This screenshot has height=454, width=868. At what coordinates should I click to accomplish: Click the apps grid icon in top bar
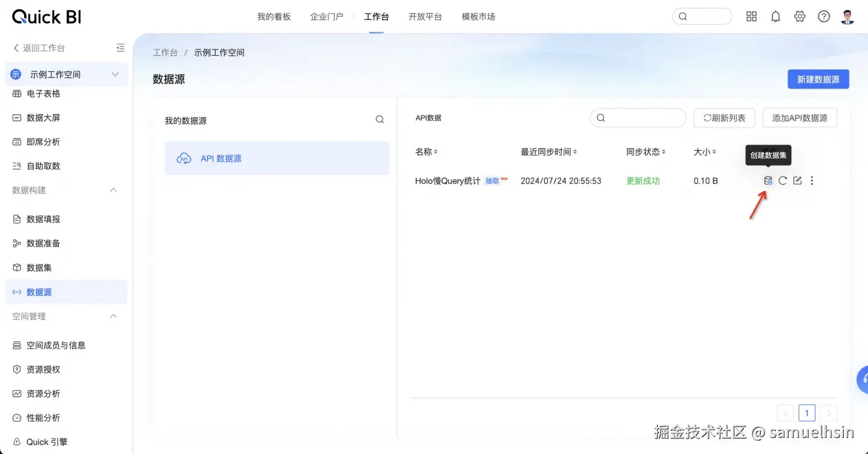(751, 17)
